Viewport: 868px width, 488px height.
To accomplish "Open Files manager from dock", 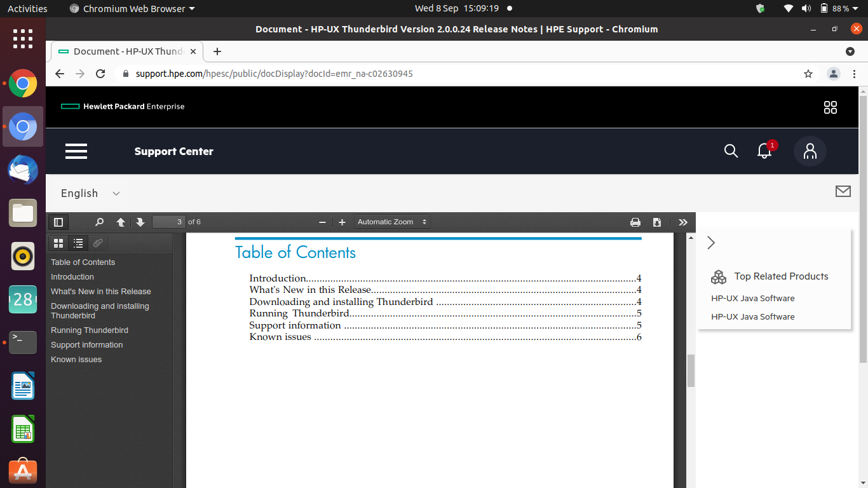I will pyautogui.click(x=23, y=213).
